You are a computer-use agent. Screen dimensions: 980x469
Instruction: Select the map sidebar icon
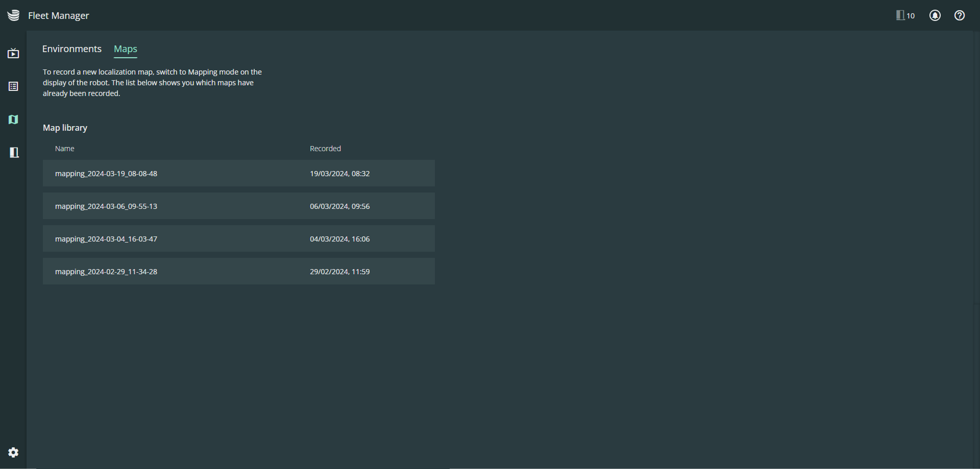pos(13,119)
